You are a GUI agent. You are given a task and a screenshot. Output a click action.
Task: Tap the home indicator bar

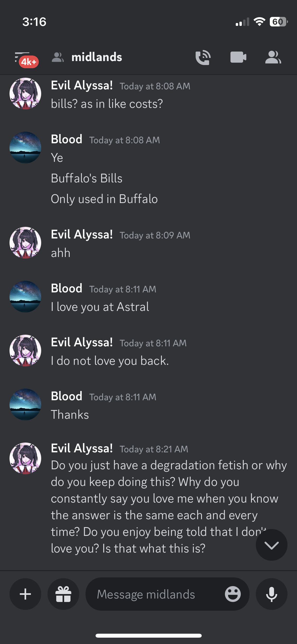click(148, 636)
